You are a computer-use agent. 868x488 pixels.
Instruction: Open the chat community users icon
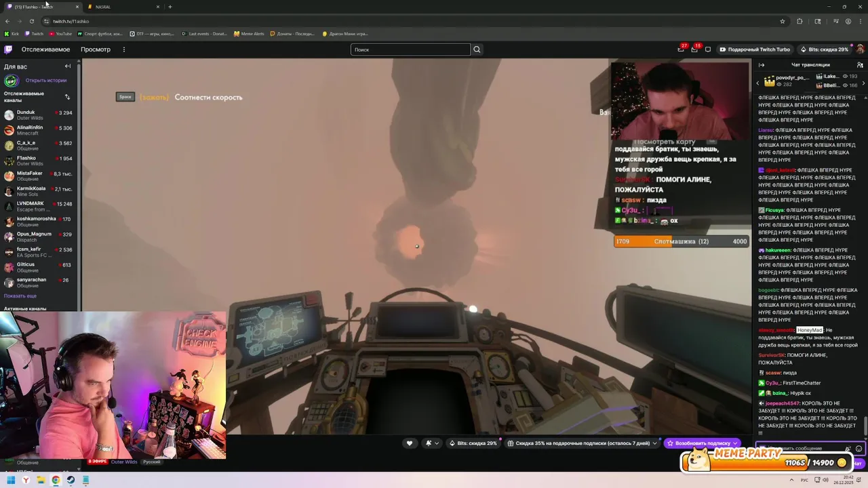coord(860,65)
